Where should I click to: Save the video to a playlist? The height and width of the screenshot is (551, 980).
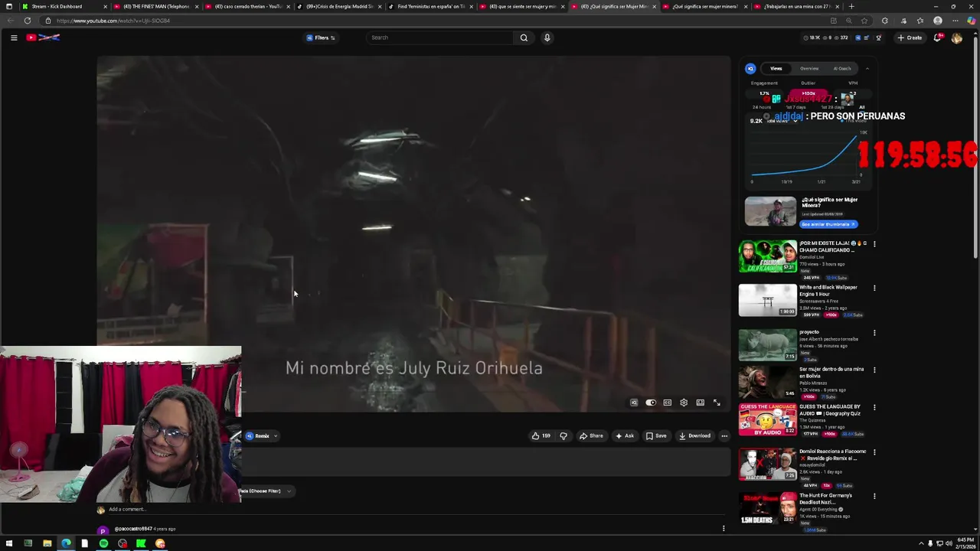tap(656, 436)
